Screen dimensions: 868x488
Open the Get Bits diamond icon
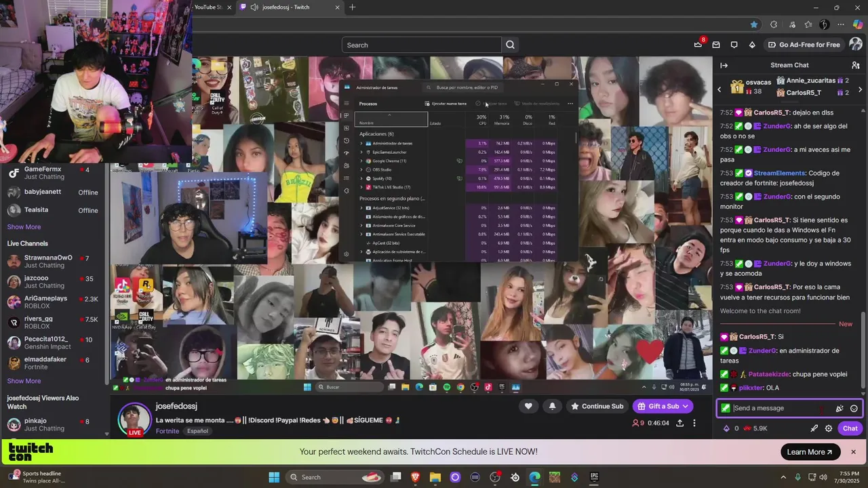click(x=752, y=45)
